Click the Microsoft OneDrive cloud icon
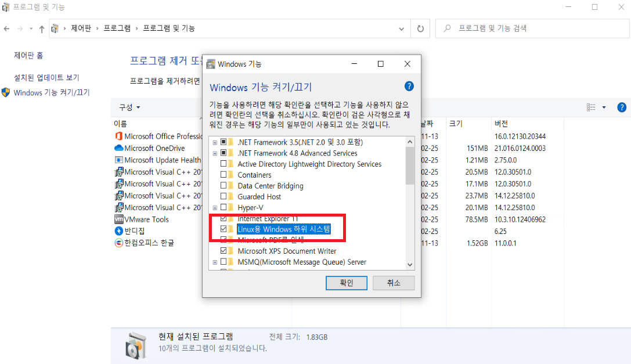Screen dimensions: 631x364 (119, 148)
